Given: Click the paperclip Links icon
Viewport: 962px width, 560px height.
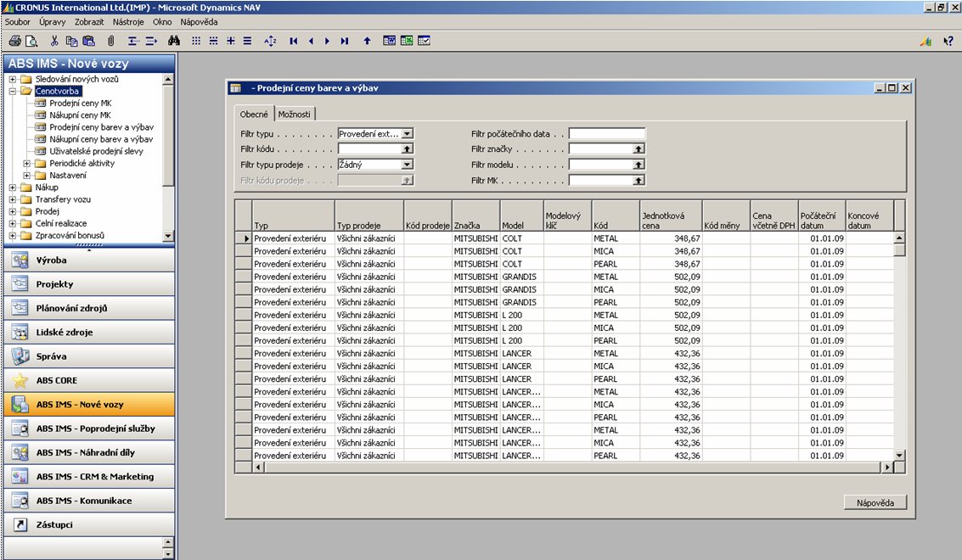Looking at the screenshot, I should pos(111,41).
